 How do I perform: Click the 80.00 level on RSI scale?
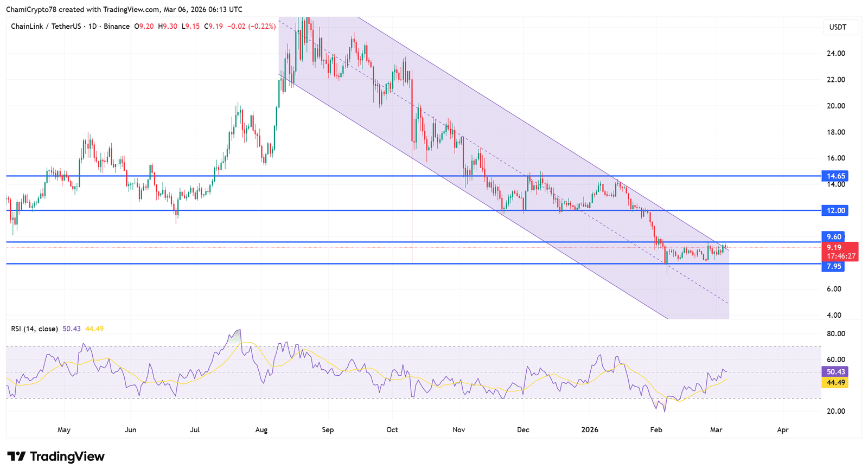click(x=835, y=333)
